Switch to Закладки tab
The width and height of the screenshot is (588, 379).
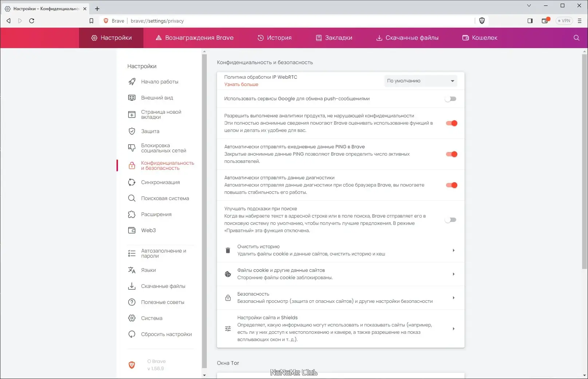coord(334,38)
